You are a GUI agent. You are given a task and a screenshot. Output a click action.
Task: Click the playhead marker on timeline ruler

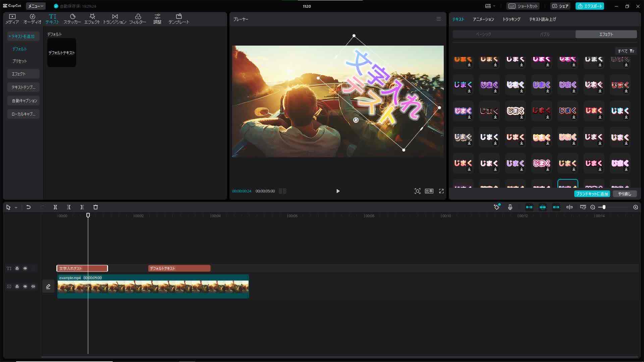coord(88,215)
